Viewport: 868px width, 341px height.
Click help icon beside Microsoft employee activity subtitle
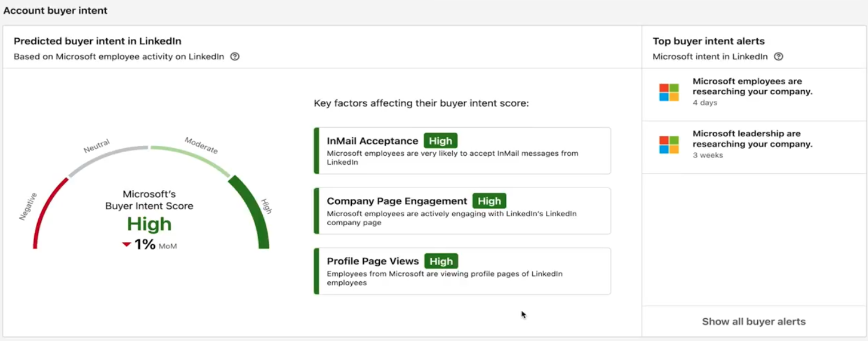point(235,56)
